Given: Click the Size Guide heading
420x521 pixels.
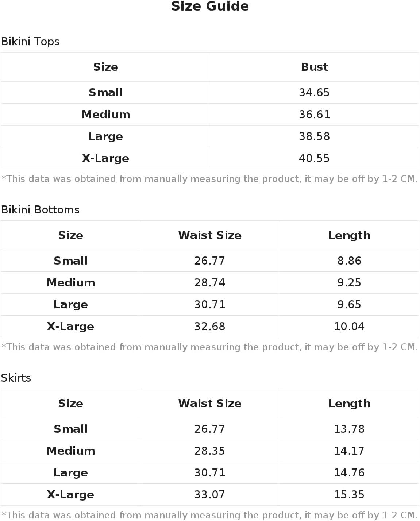Looking at the screenshot, I should 210,6.
